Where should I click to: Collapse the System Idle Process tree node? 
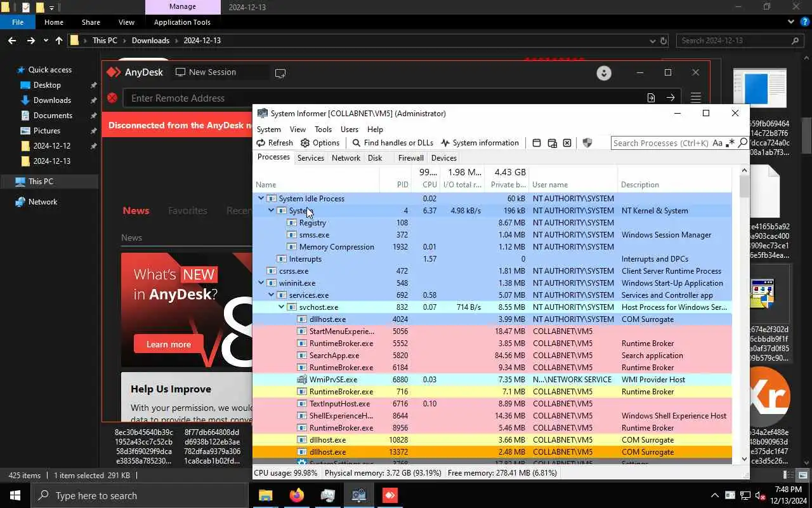click(261, 199)
